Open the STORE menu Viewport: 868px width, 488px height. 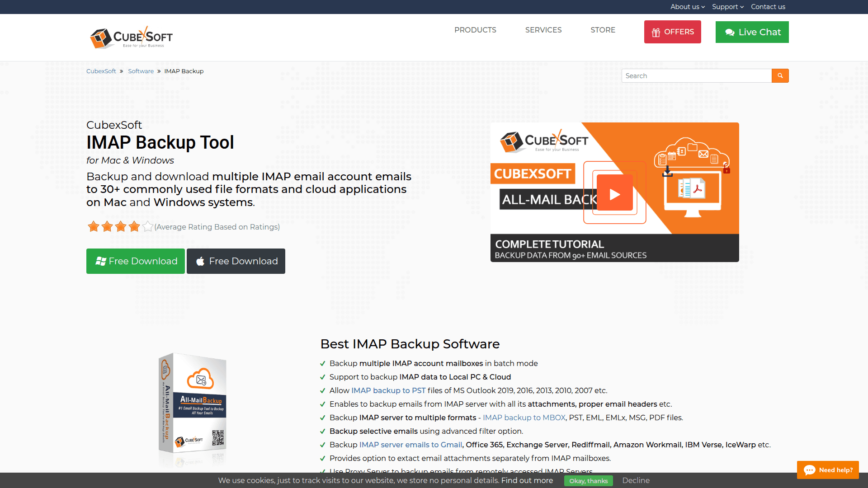coord(603,30)
